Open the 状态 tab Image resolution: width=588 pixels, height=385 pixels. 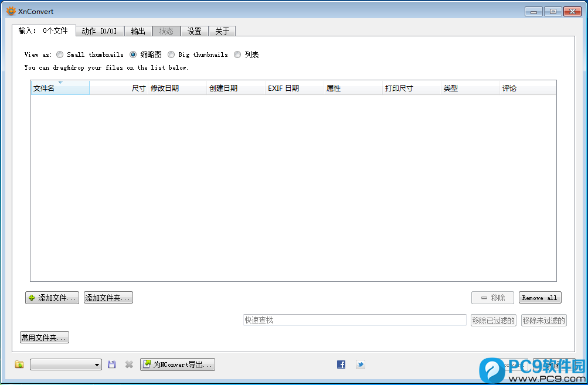166,31
